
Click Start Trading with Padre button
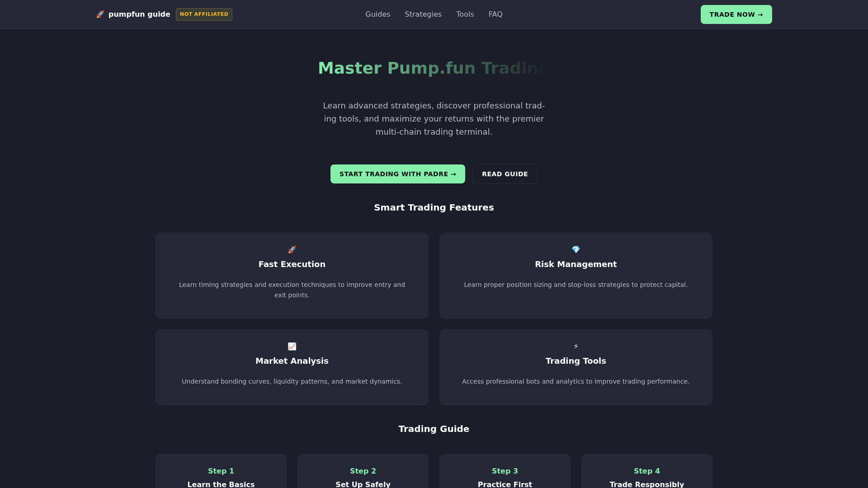[398, 174]
